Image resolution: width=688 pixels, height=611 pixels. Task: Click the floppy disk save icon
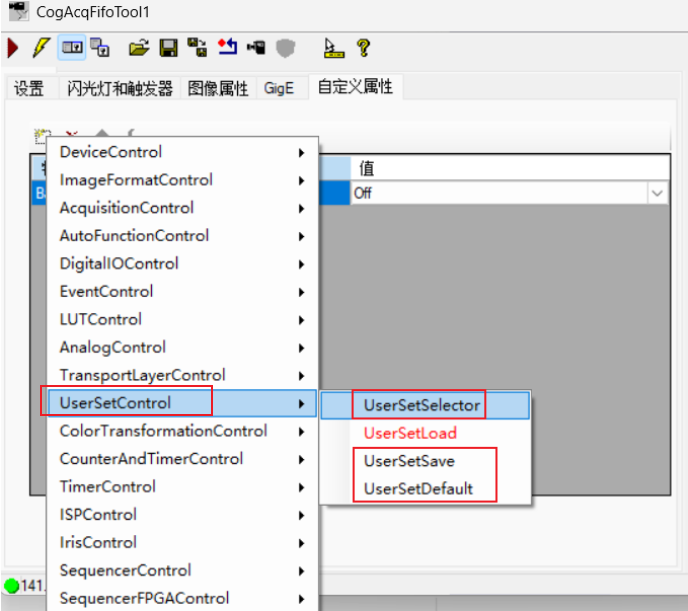coord(168,48)
